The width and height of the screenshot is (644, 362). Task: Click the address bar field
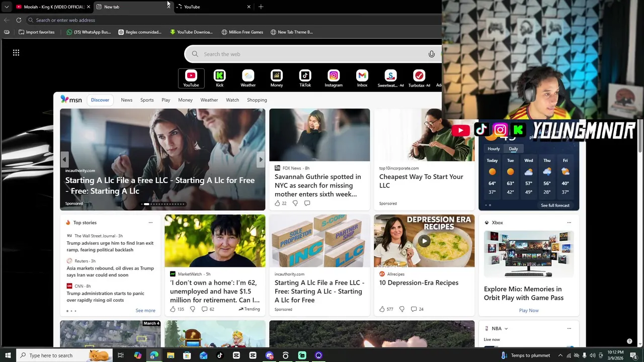(x=234, y=20)
